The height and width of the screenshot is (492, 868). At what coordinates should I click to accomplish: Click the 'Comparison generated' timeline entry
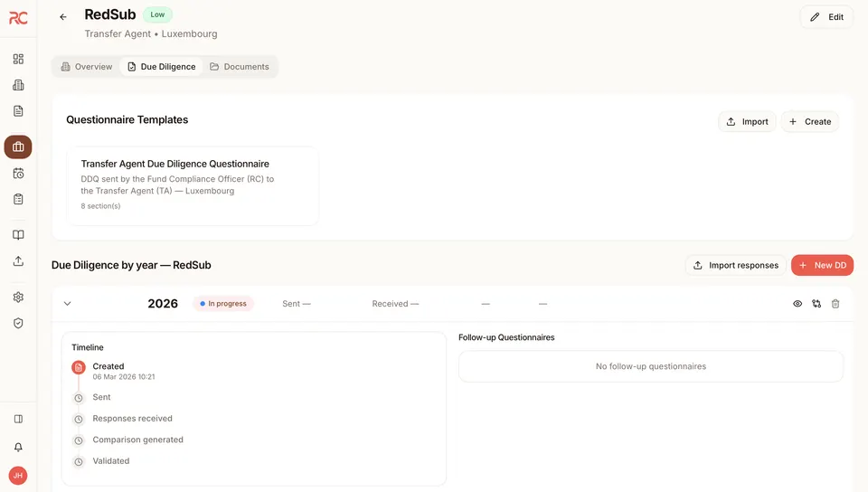coord(137,440)
